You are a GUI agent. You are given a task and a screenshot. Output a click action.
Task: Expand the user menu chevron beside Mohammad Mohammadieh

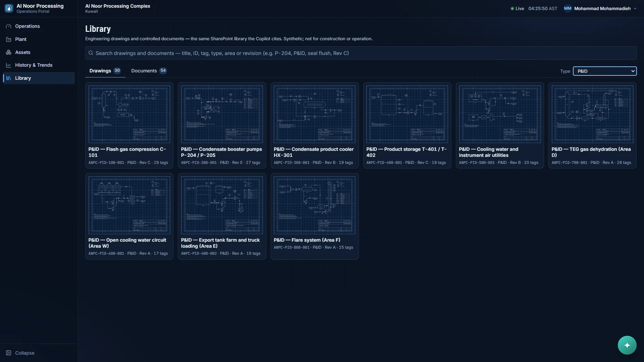click(635, 9)
